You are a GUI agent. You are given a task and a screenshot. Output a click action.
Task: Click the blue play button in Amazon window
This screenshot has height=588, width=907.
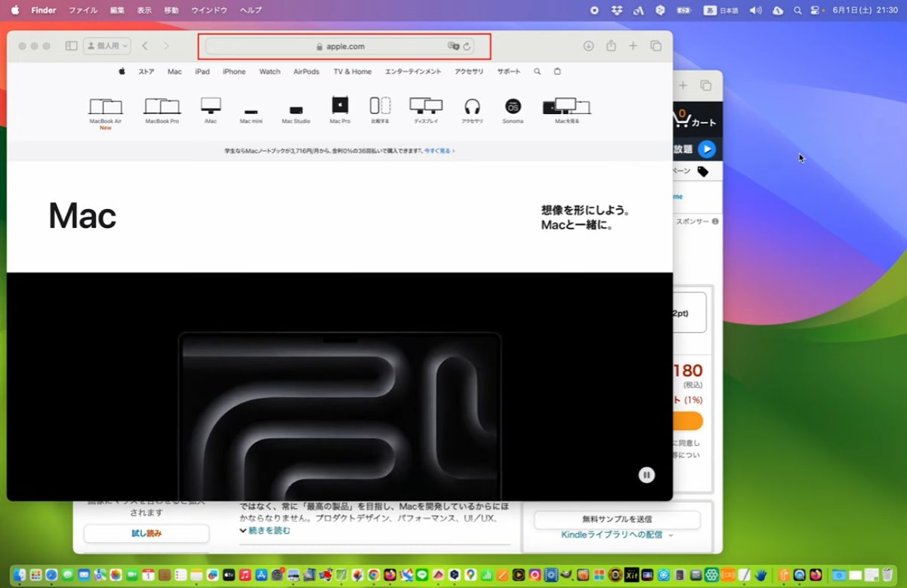(x=706, y=149)
